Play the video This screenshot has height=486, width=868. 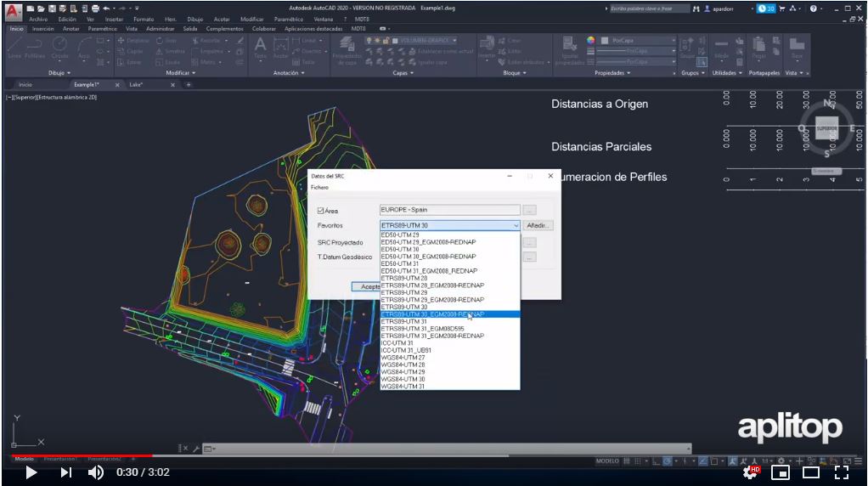[31, 472]
